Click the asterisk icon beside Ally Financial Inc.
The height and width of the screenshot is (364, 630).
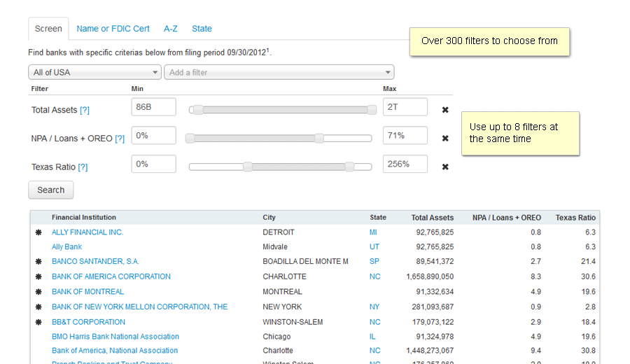[x=39, y=232]
